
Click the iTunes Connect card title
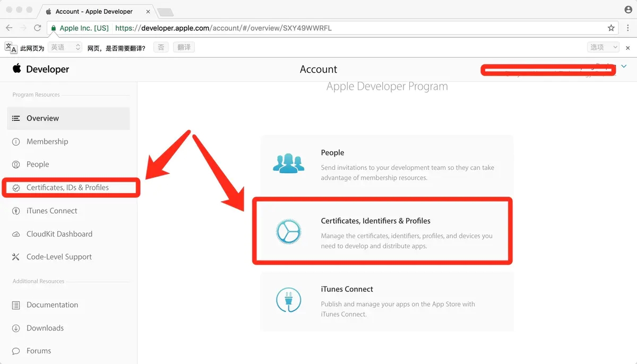click(x=347, y=289)
